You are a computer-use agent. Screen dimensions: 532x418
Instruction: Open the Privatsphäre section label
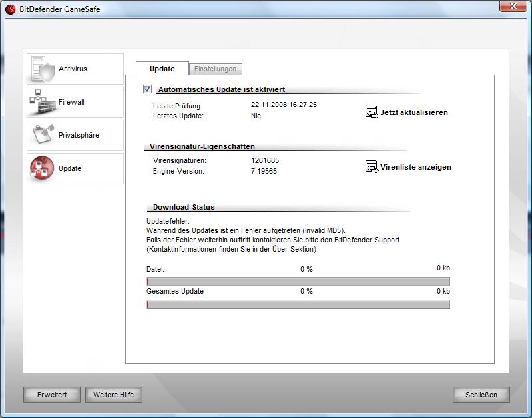point(79,135)
